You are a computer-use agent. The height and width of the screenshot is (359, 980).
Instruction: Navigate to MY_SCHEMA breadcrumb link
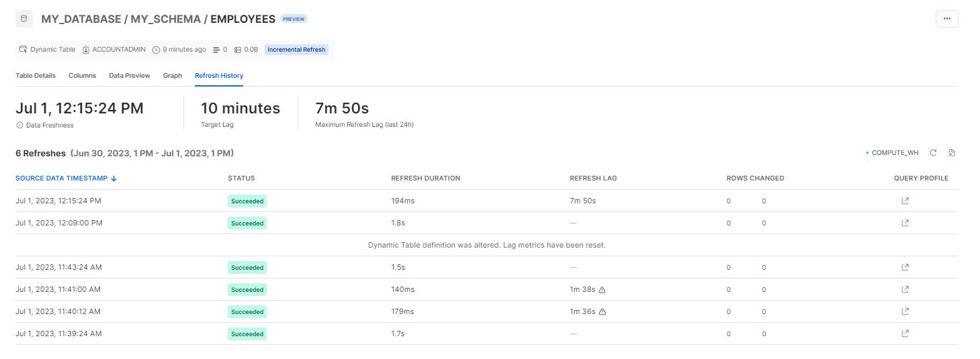coord(166,19)
